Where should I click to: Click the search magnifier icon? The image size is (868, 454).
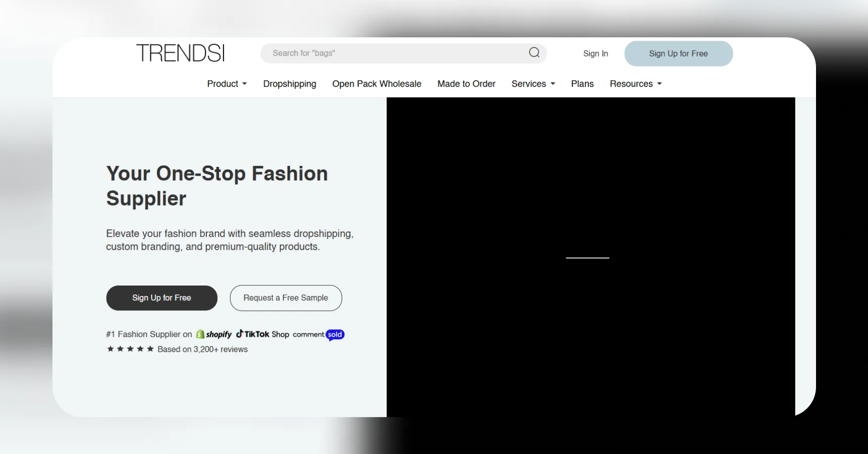coord(534,53)
